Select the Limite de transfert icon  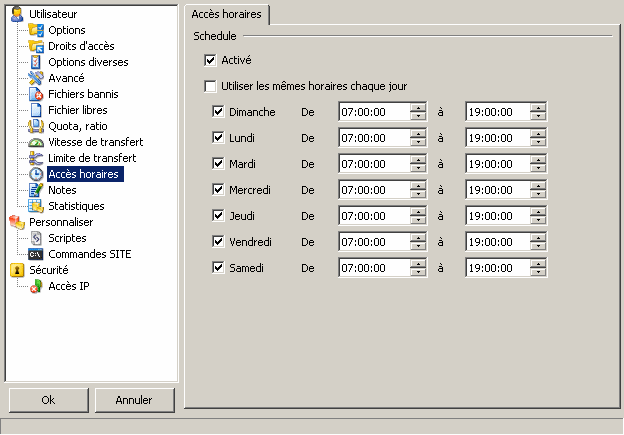click(37, 158)
